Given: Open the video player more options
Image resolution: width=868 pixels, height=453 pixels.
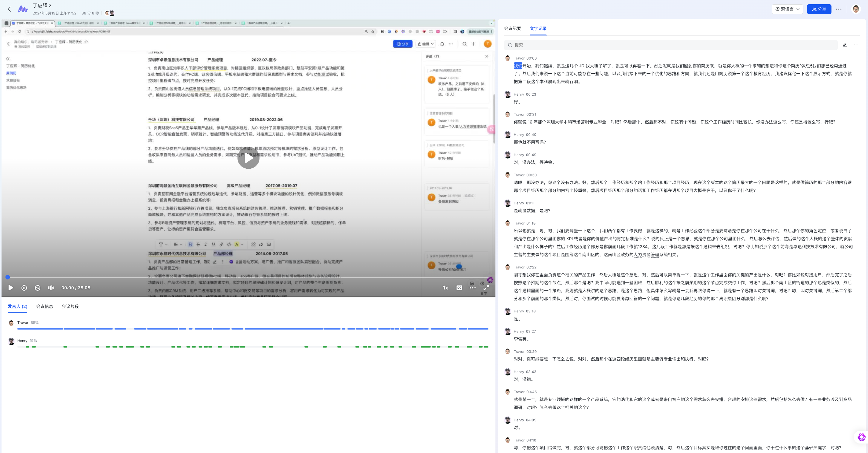Looking at the screenshot, I should click(473, 288).
